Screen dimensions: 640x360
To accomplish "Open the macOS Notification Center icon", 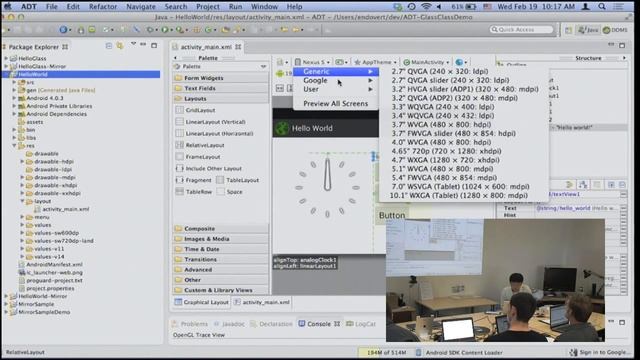I will click(x=619, y=7).
